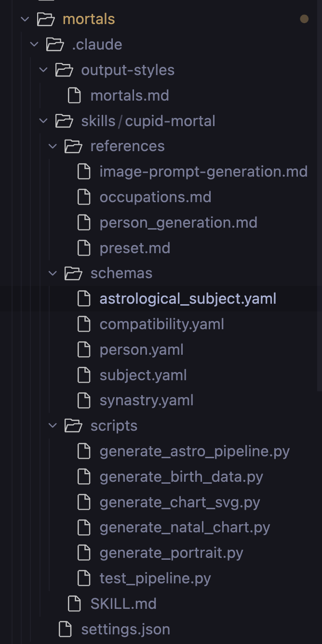Collapse the scripts folder chevron

pos(53,426)
